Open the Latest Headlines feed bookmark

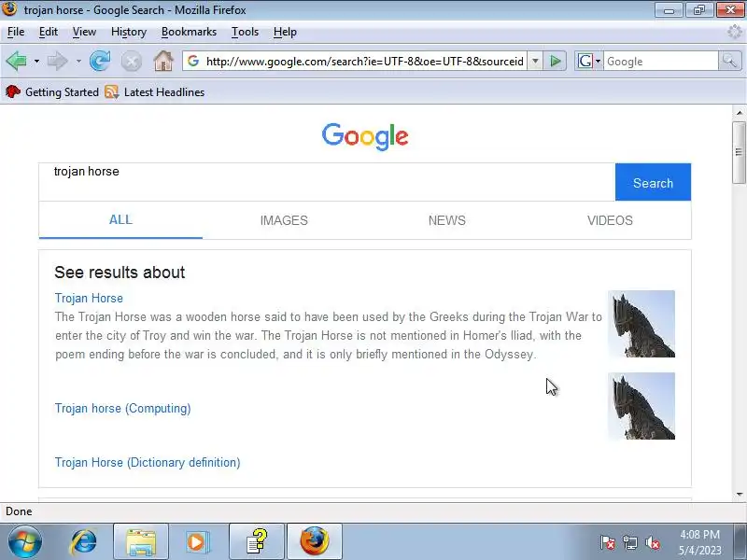tap(154, 91)
